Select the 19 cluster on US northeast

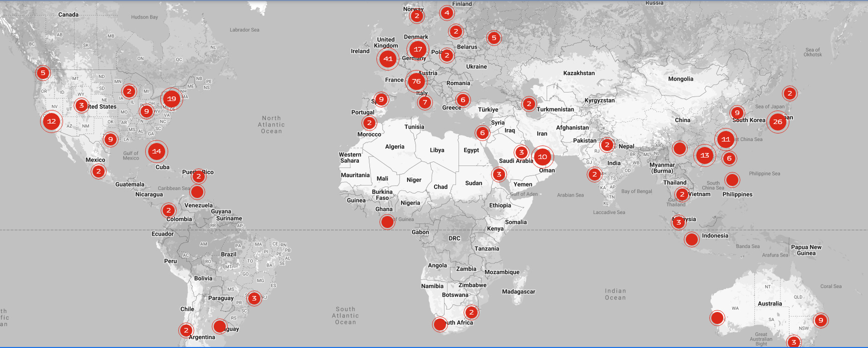click(x=172, y=98)
